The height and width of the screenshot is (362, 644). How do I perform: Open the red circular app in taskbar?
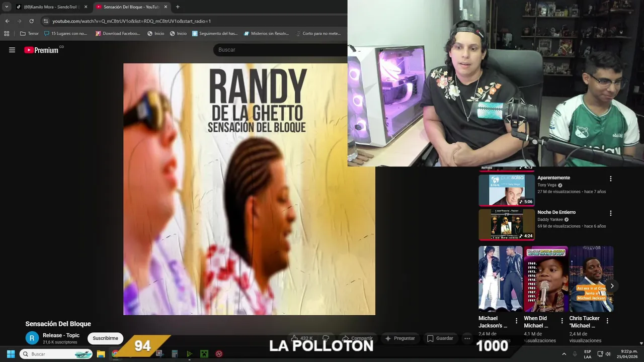[x=219, y=354]
